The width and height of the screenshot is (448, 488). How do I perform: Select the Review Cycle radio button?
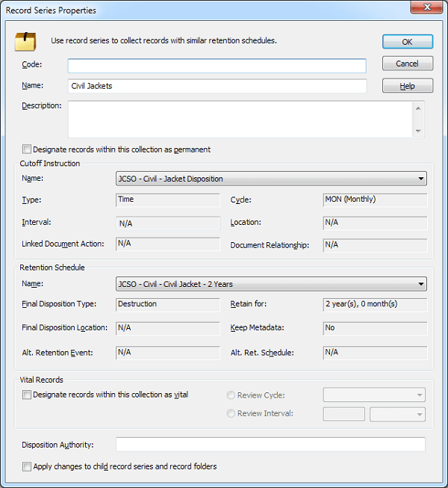click(x=231, y=395)
